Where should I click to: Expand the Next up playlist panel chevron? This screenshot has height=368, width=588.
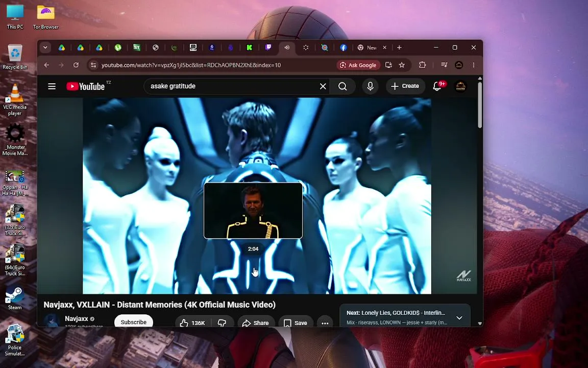(x=459, y=318)
